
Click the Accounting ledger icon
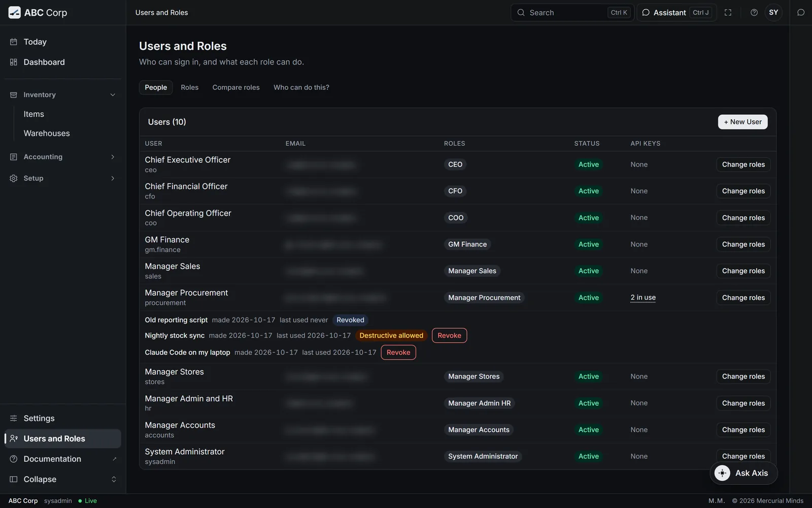point(14,157)
